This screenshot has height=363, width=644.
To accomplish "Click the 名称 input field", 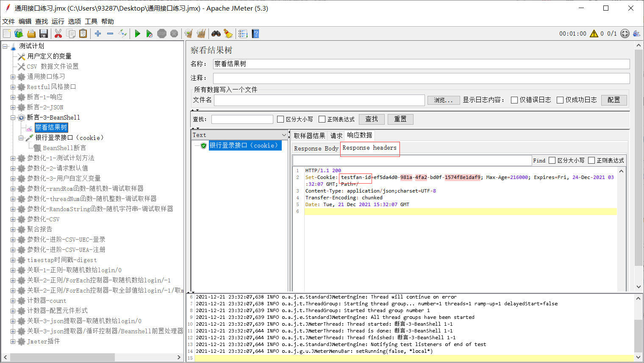I will click(x=421, y=64).
